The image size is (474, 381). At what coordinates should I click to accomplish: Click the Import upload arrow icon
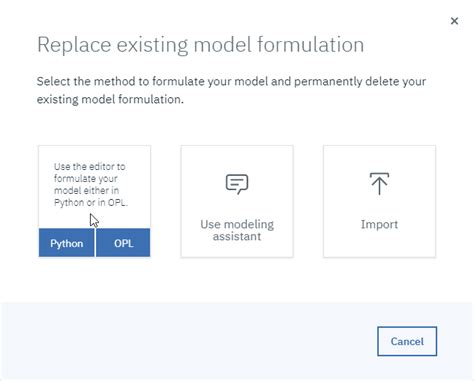[379, 184]
